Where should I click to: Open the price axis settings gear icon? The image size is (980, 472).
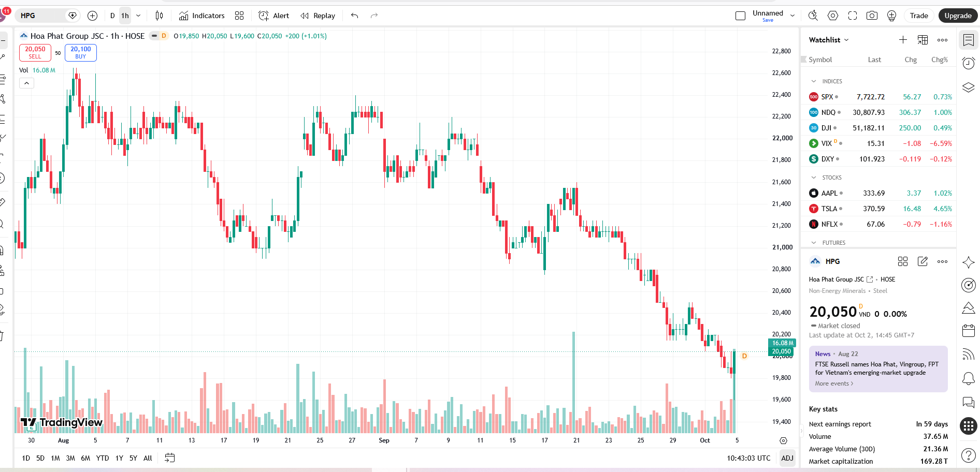pyautogui.click(x=784, y=441)
